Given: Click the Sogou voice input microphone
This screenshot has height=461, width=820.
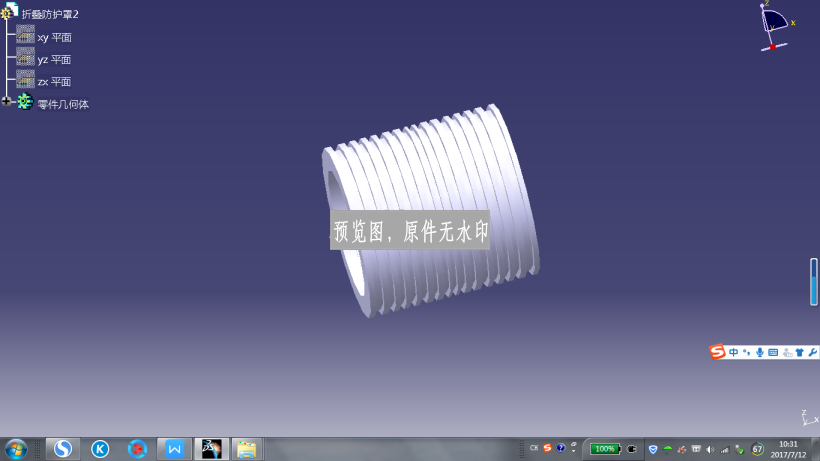Looking at the screenshot, I should click(759, 352).
